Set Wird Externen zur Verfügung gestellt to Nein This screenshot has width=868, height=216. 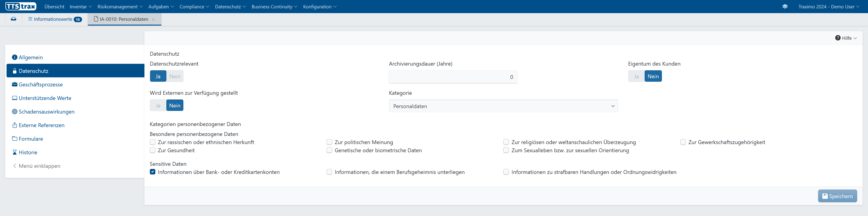(175, 105)
